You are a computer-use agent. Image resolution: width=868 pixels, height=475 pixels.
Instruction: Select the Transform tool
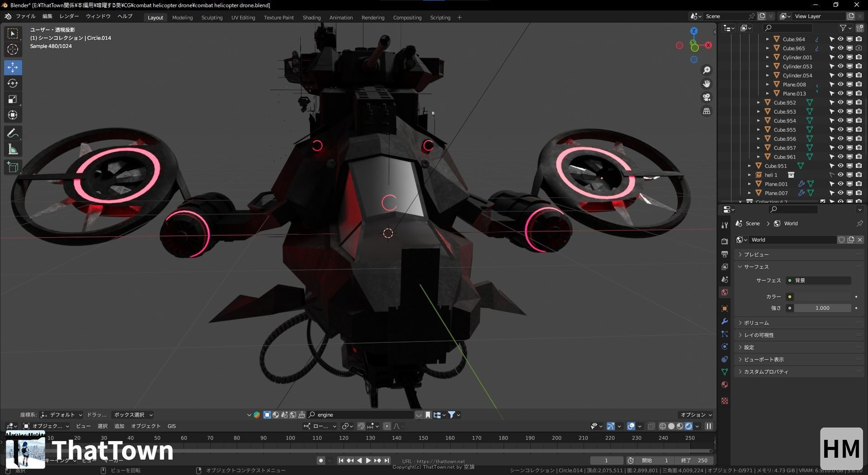pos(13,115)
